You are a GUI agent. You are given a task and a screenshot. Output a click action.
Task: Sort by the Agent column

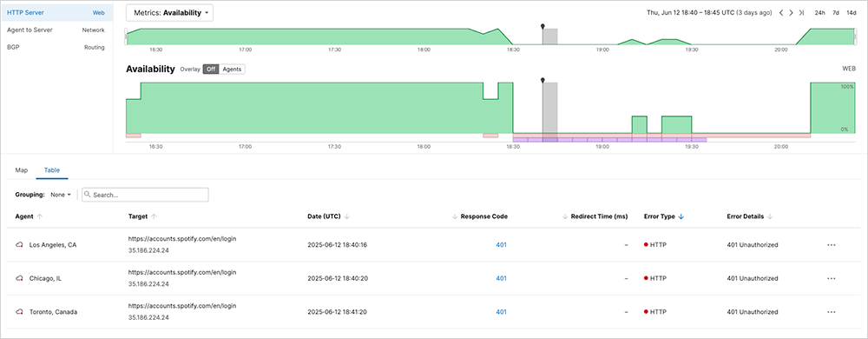(x=29, y=216)
